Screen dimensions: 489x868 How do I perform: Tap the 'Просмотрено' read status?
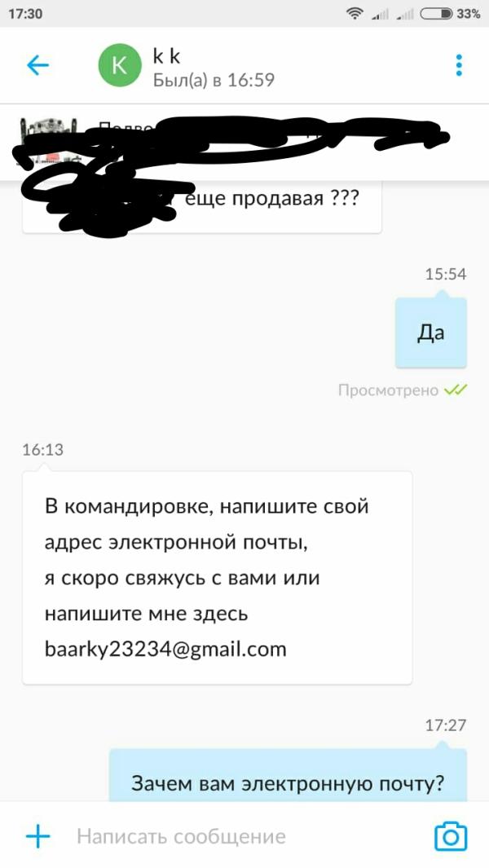[388, 390]
